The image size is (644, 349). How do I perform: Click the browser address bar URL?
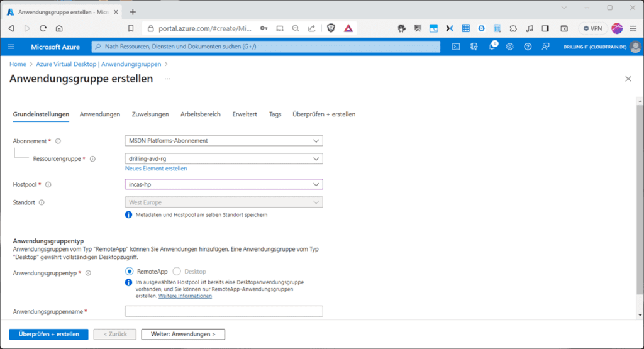click(205, 28)
